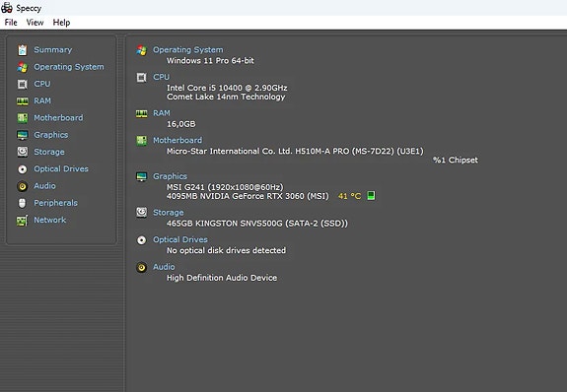Screen dimensions: 567x392
Task: Click the CPU heading link in summary
Action: pyautogui.click(x=161, y=77)
